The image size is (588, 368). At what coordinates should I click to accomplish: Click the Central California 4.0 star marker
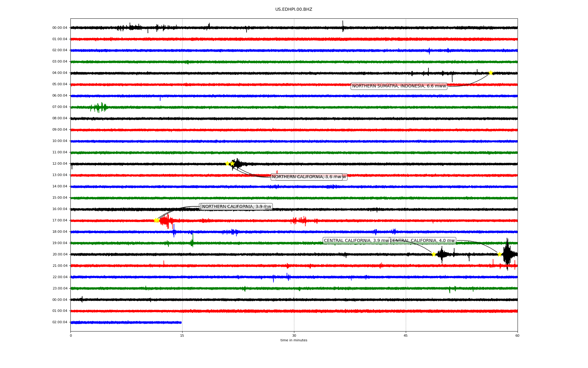[499, 254]
